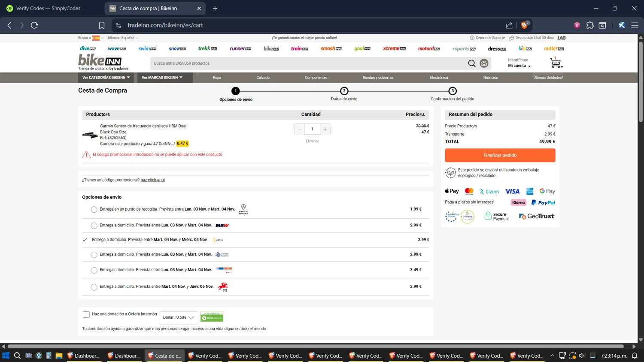The height and width of the screenshot is (362, 644).
Task: Click the trekkinn store logo
Action: click(x=207, y=48)
